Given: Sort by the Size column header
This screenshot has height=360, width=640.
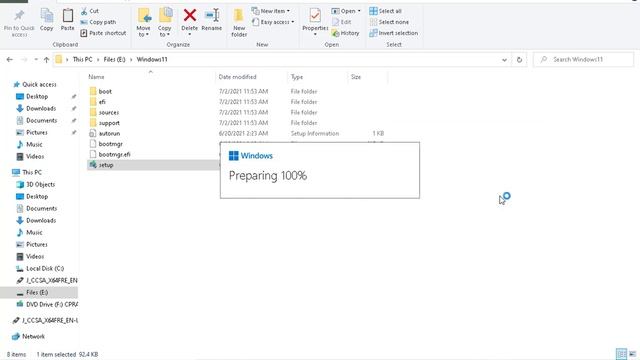Looking at the screenshot, I should [x=356, y=77].
